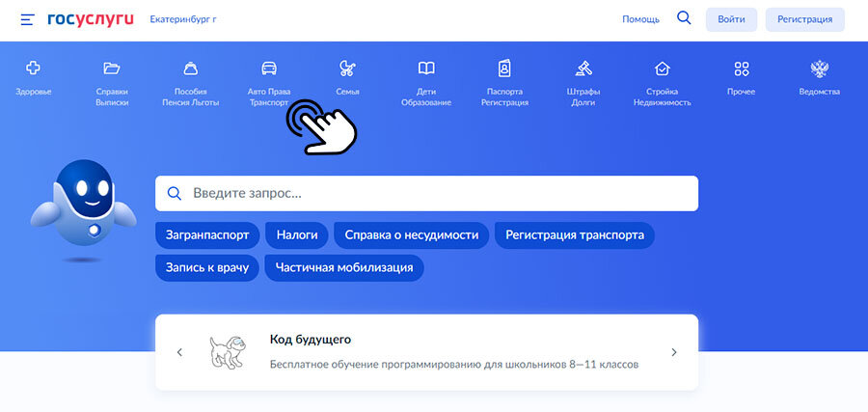
Task: Click the Войти button
Action: point(731,19)
